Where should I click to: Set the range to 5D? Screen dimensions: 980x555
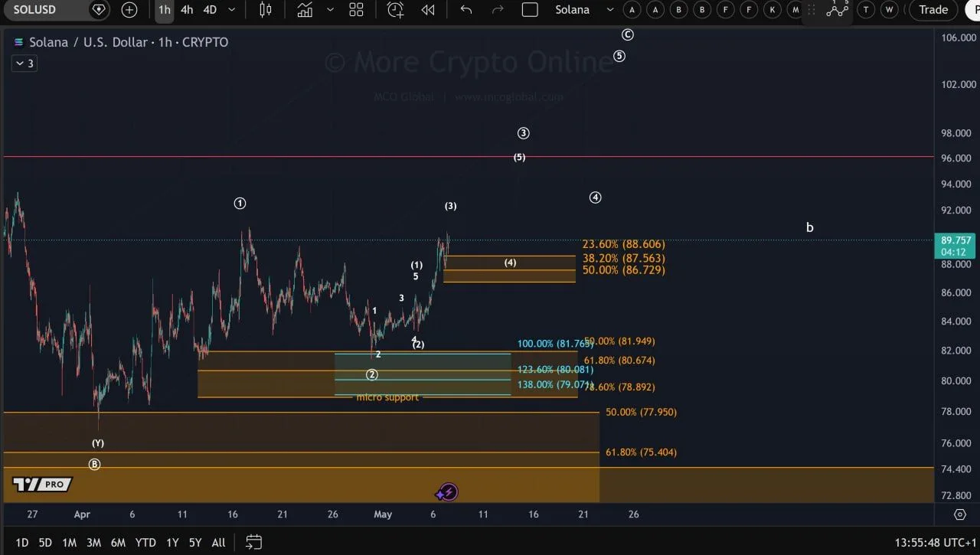pos(45,543)
